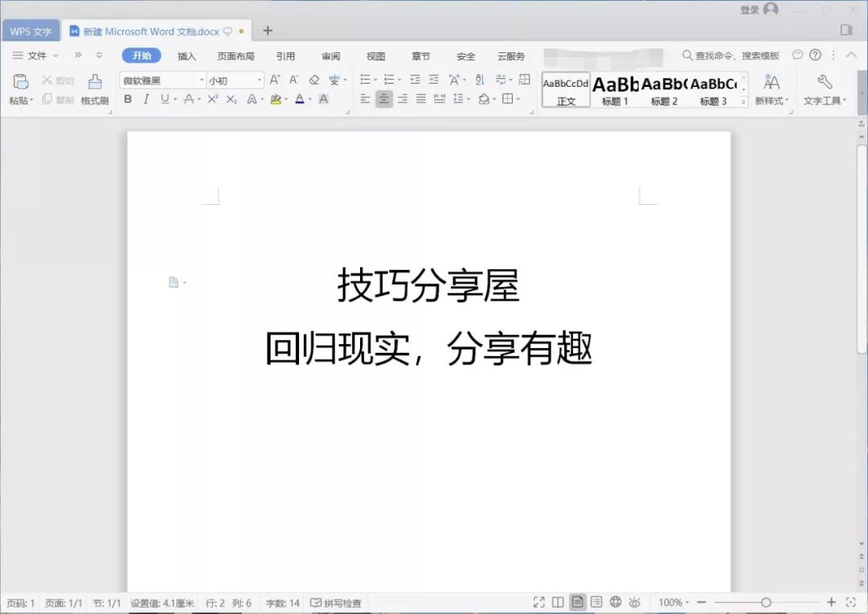Screen dimensions: 868x614
Task: Run spell check (拼写检查) in the status bar
Action: coord(336,602)
